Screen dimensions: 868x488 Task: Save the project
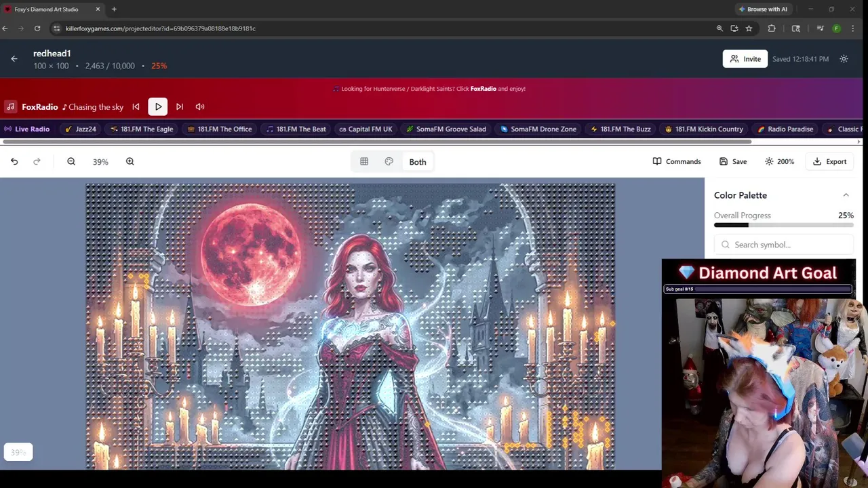pos(733,161)
